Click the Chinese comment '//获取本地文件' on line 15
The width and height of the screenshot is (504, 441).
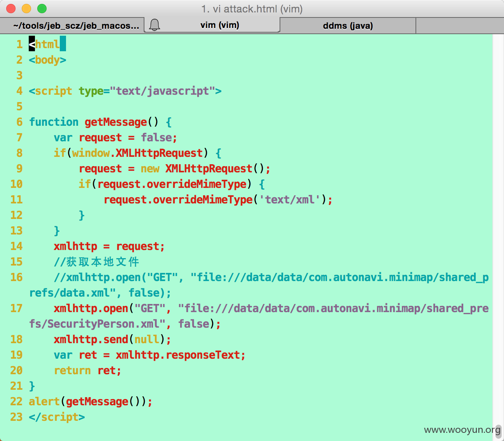coord(96,262)
